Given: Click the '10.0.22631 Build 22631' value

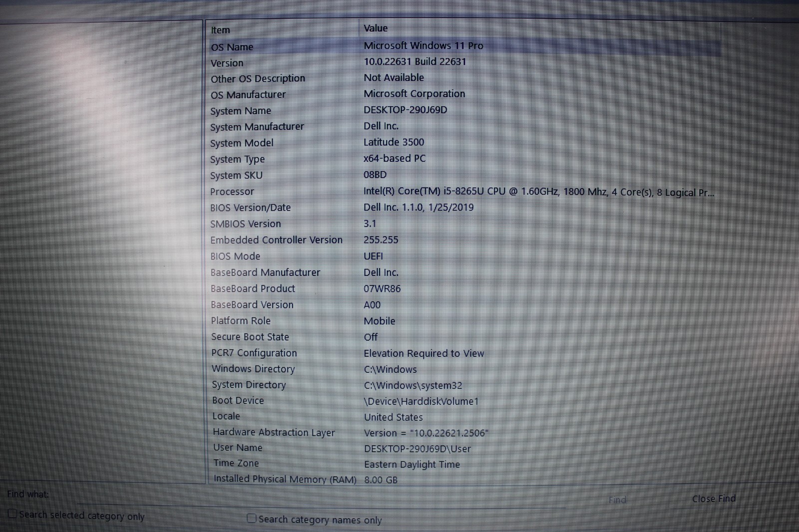Looking at the screenshot, I should [x=414, y=61].
